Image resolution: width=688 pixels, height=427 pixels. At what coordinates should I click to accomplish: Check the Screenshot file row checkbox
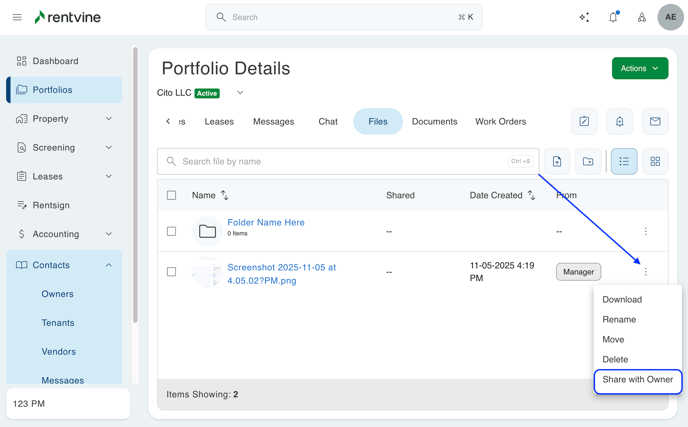171,272
